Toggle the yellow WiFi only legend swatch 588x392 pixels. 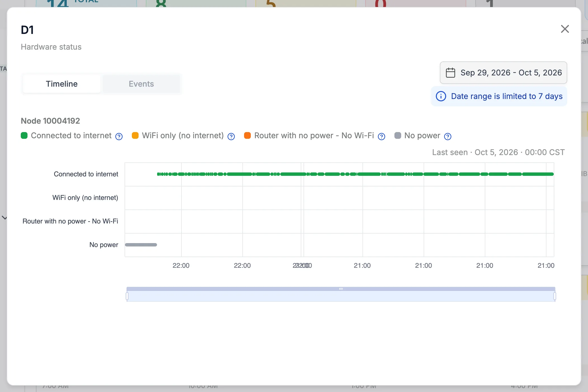point(135,135)
